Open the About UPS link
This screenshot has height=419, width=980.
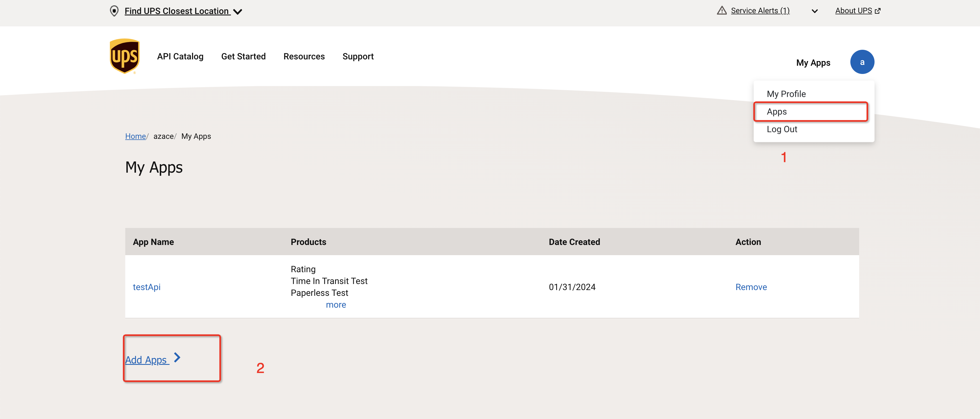click(x=853, y=11)
